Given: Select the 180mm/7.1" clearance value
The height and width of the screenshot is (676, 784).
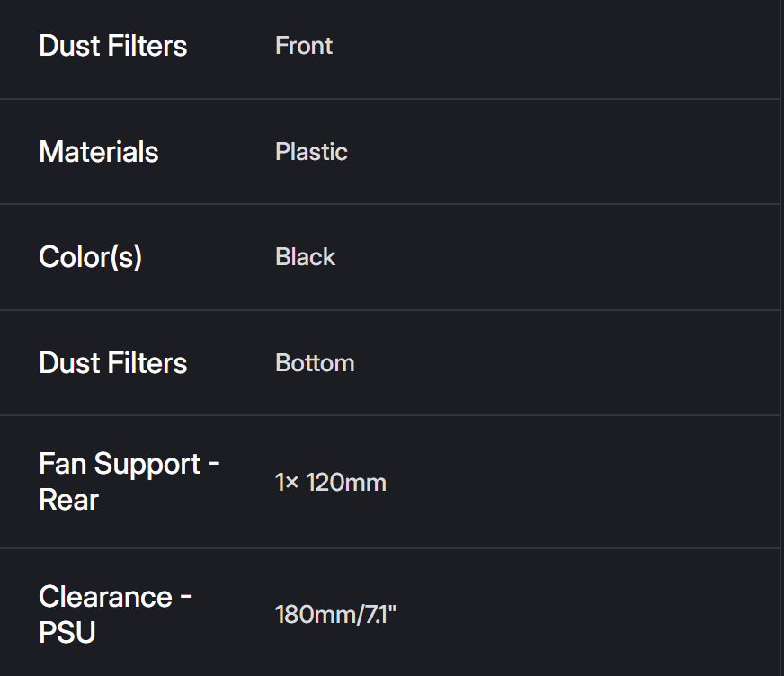Looking at the screenshot, I should [335, 616].
